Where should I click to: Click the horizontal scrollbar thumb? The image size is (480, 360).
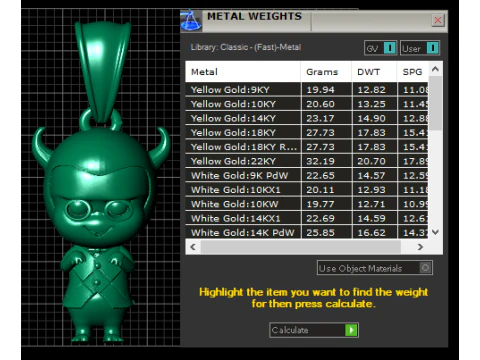301,247
